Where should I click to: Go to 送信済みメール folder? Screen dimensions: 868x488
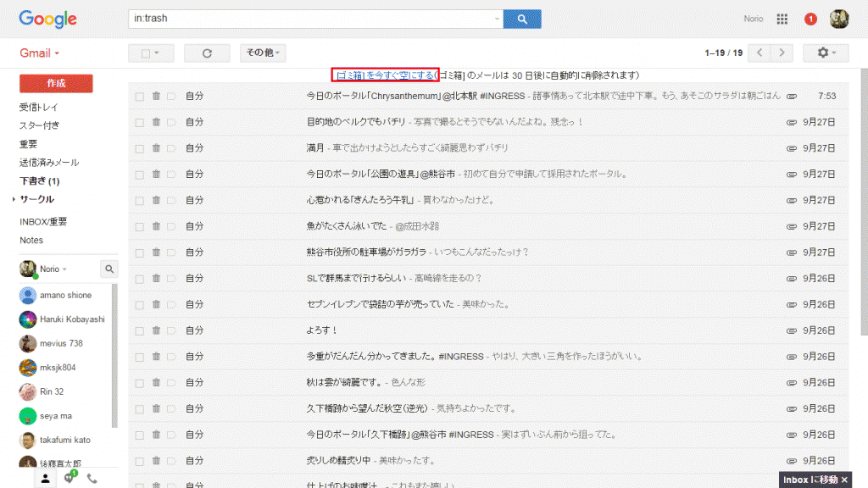pyautogui.click(x=49, y=162)
